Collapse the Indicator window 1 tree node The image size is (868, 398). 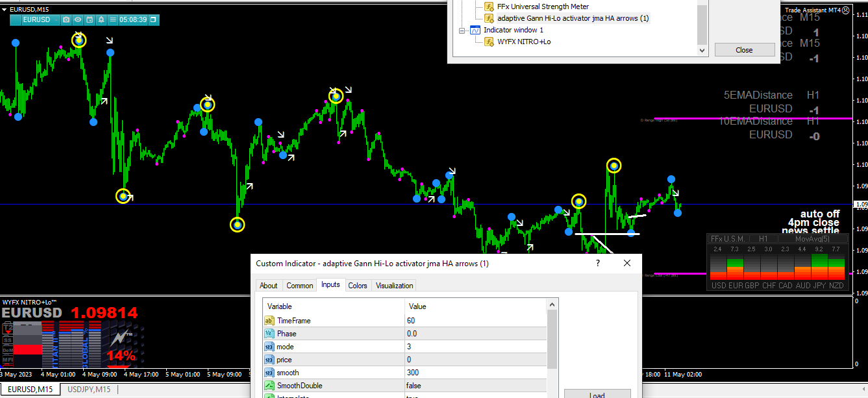pos(462,30)
